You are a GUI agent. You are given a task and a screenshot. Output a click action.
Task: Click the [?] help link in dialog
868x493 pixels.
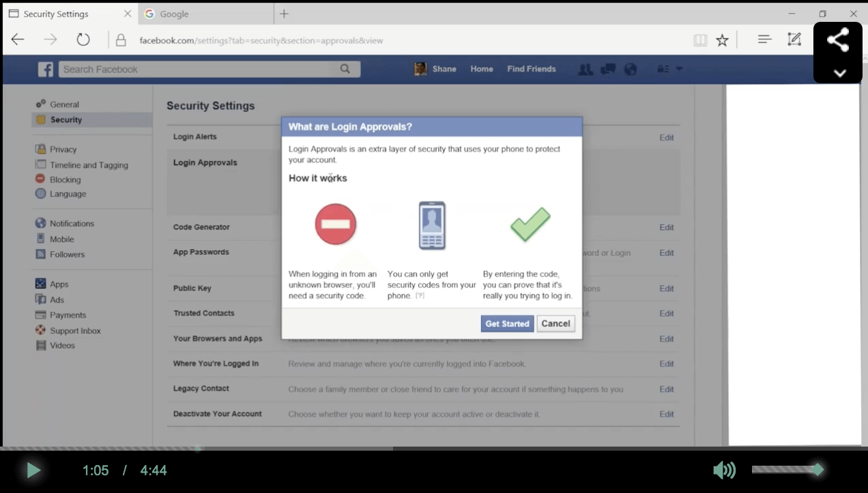click(420, 296)
